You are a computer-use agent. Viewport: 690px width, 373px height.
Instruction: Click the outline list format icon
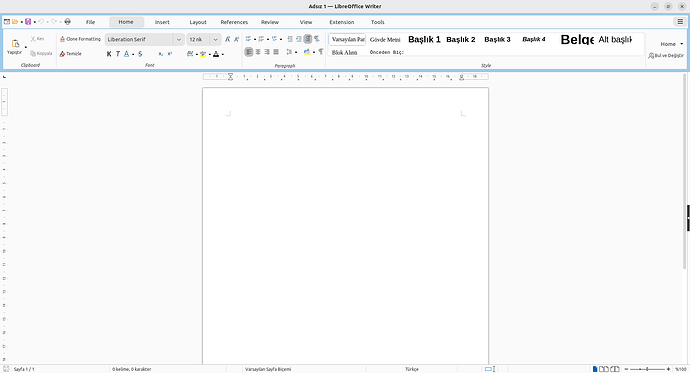[274, 39]
